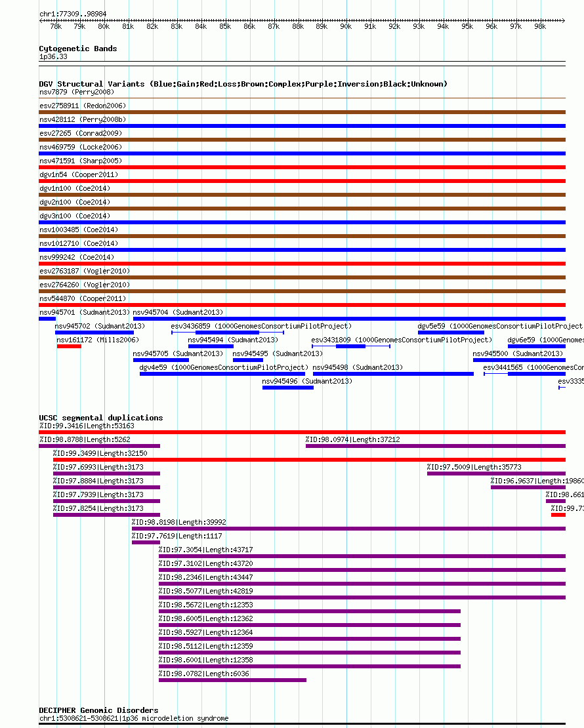Click the DECIPHER Genomic Disorders track title
Image resolution: width=584 pixels, height=728 pixels.
point(98,710)
